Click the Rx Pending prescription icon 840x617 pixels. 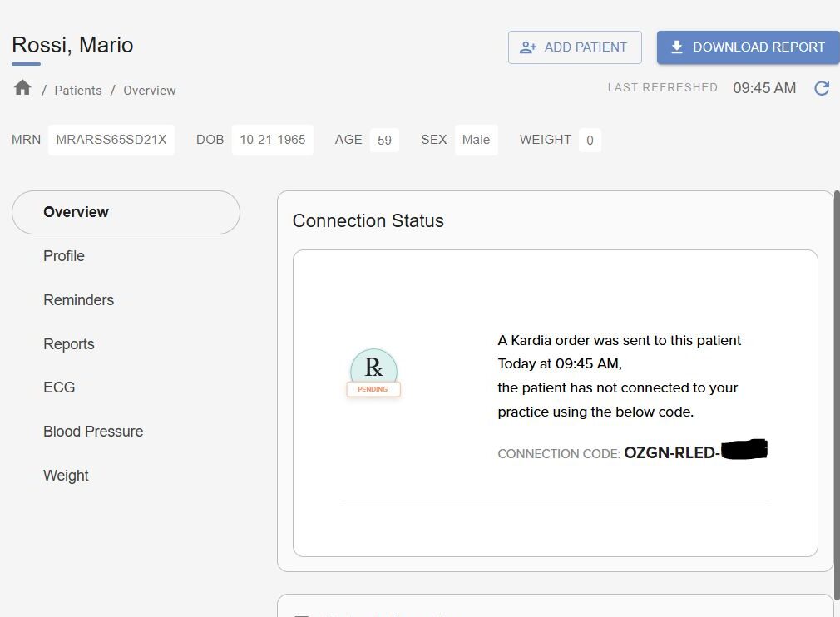pos(373,373)
